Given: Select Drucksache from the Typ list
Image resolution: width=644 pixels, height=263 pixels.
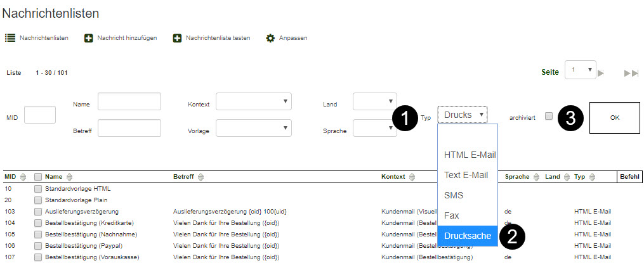Looking at the screenshot, I should [x=468, y=236].
